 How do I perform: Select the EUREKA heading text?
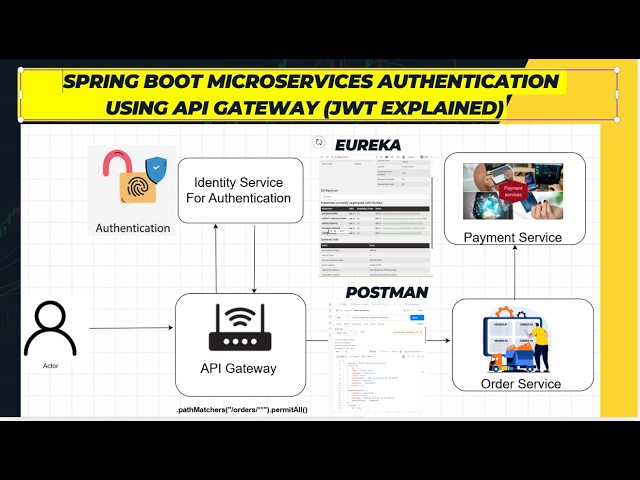pos(368,145)
